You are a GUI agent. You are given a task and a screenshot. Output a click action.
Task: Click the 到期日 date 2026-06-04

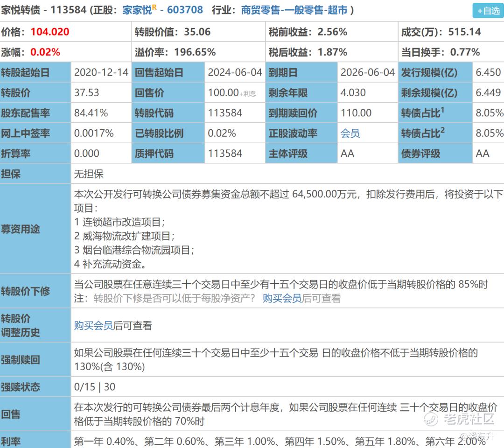click(x=368, y=72)
